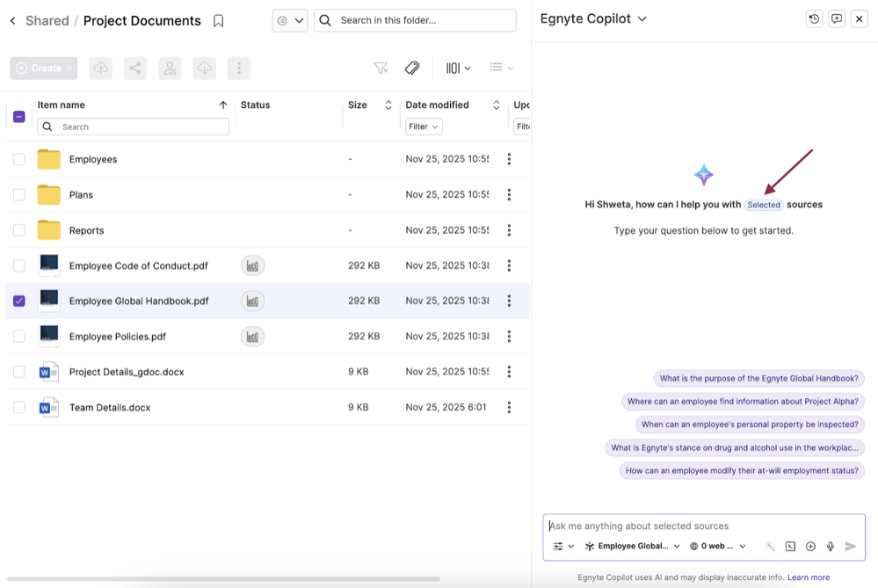The width and height of the screenshot is (878, 588).
Task: Select suggestion about Egnyte Global Handbook purpose
Action: click(x=758, y=379)
